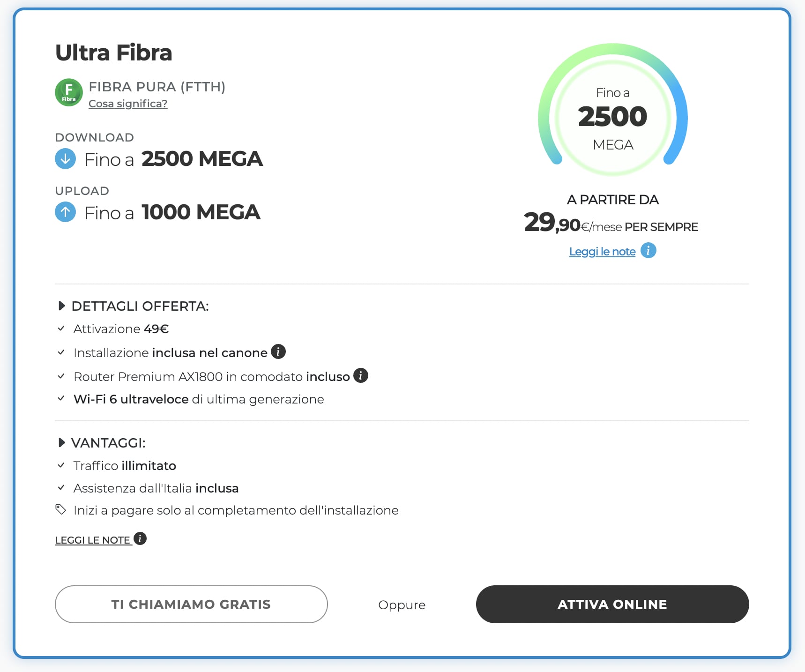The height and width of the screenshot is (672, 805).
Task: Click the blue download arrow icon
Action: tap(66, 158)
